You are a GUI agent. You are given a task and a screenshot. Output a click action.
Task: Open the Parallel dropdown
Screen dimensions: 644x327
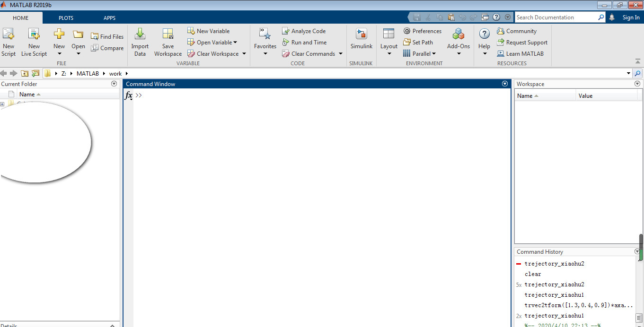(x=420, y=53)
